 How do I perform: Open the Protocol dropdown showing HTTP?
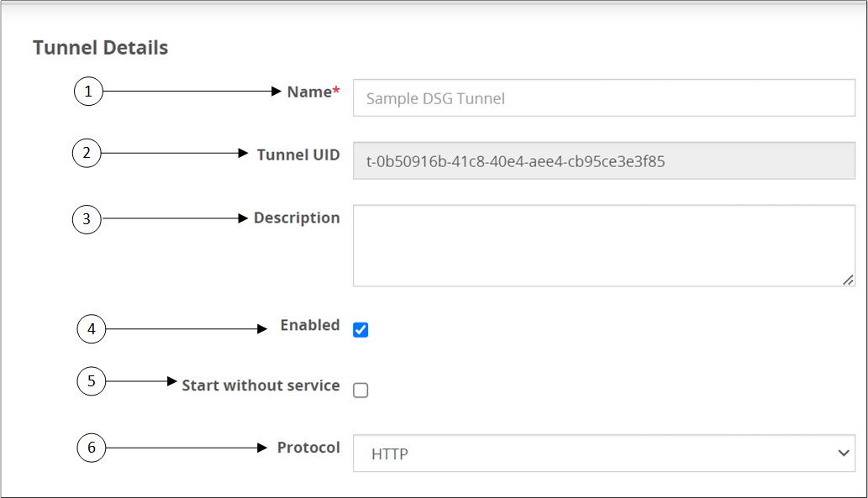pyautogui.click(x=603, y=453)
